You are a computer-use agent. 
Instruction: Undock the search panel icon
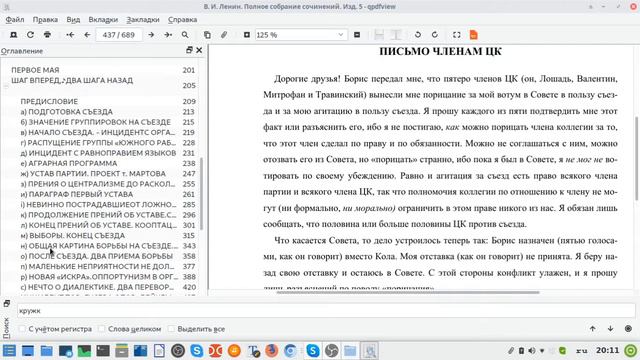point(7,303)
